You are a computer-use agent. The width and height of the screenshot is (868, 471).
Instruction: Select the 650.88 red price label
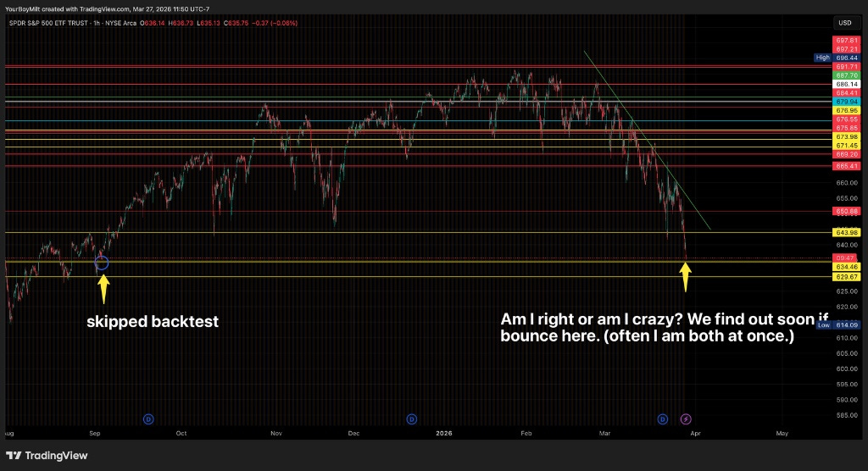[847, 212]
